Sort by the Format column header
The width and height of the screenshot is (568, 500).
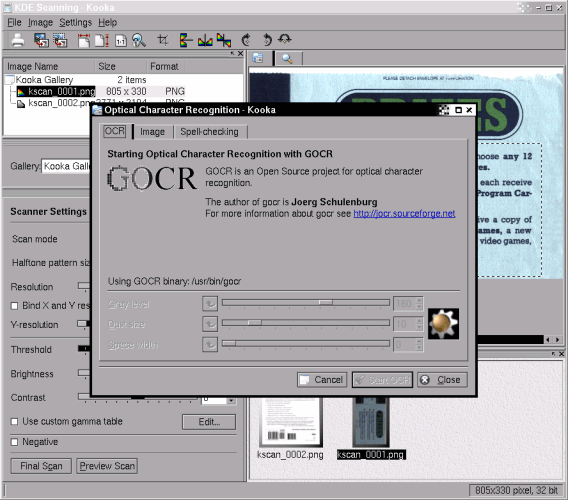pyautogui.click(x=166, y=67)
